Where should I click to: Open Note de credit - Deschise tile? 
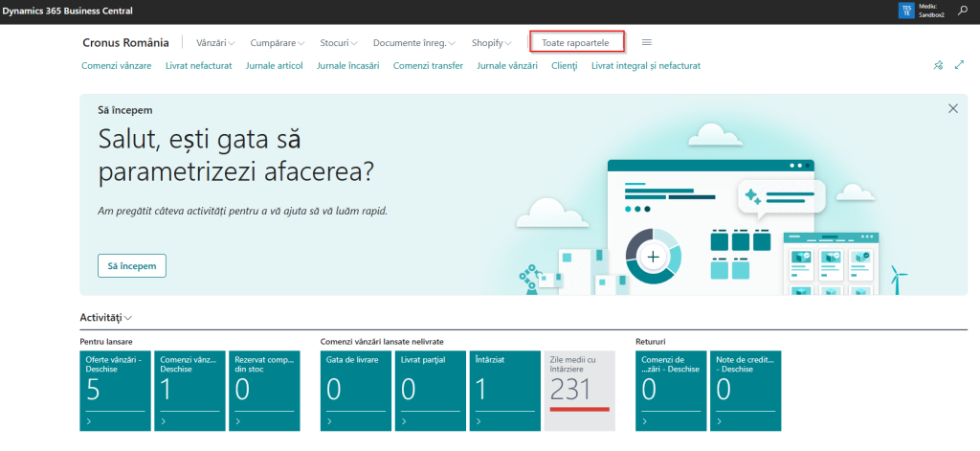(x=746, y=391)
